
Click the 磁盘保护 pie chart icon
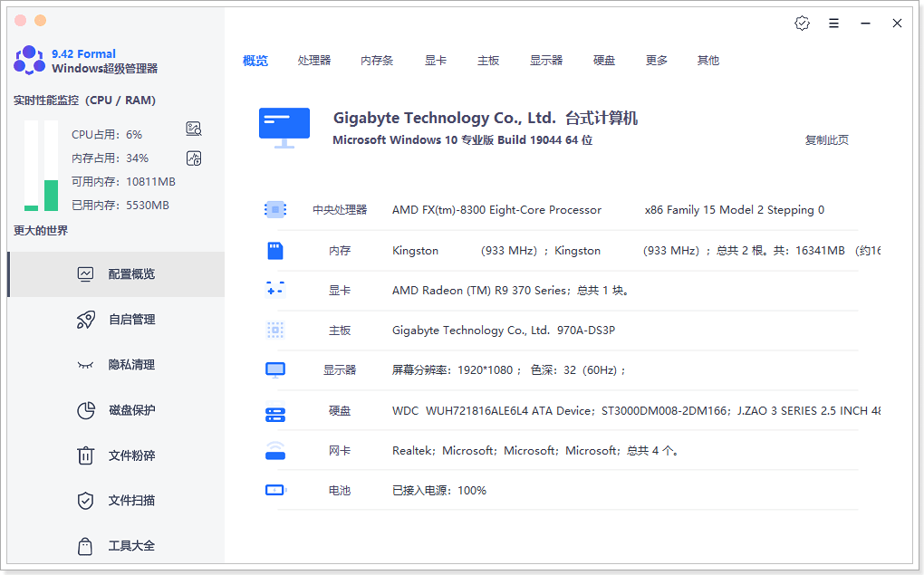85,410
